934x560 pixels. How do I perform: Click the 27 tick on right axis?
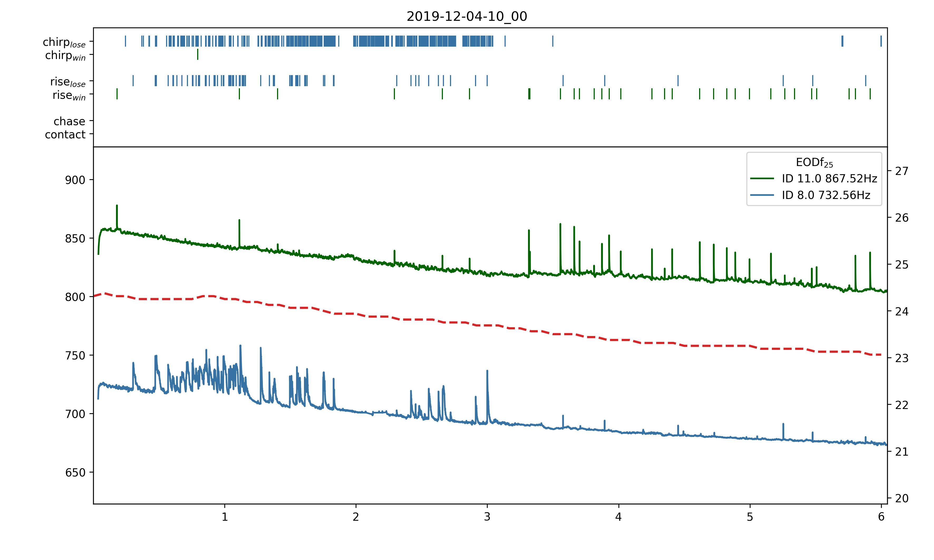pos(902,171)
